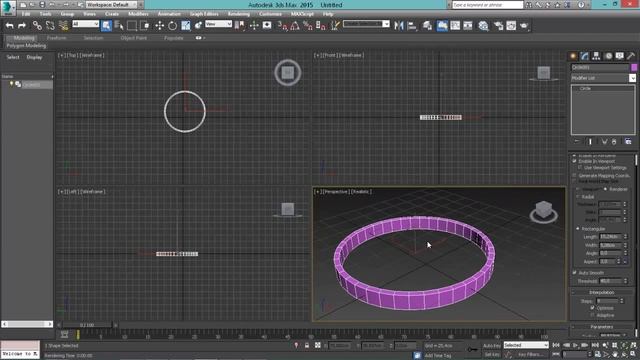Choose the Select Object tool
Image resolution: width=640 pixels, height=360 pixels.
tap(106, 26)
